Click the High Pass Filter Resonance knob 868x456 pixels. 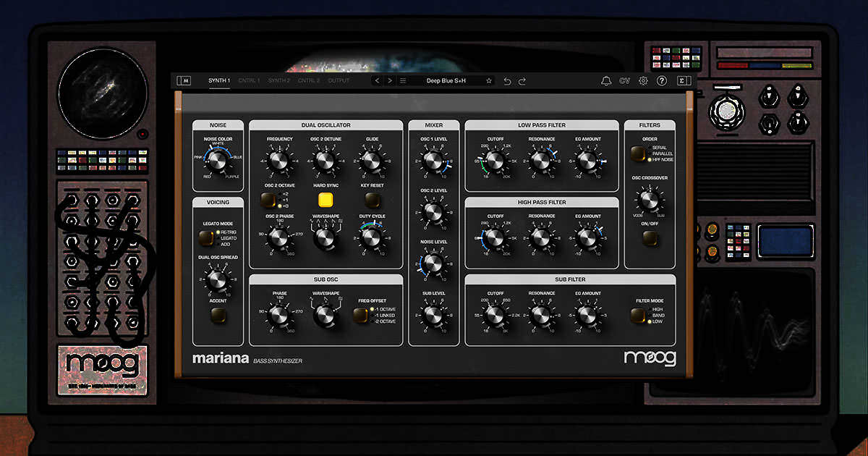(x=541, y=237)
